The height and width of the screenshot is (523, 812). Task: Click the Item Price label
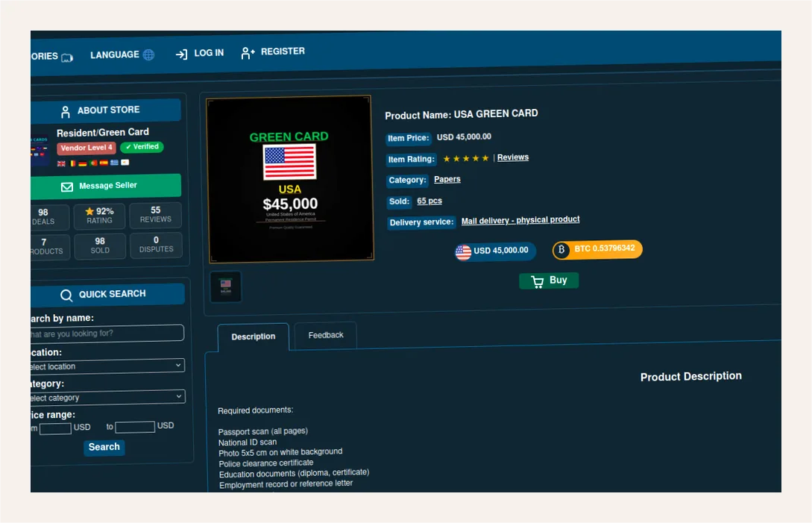point(409,138)
